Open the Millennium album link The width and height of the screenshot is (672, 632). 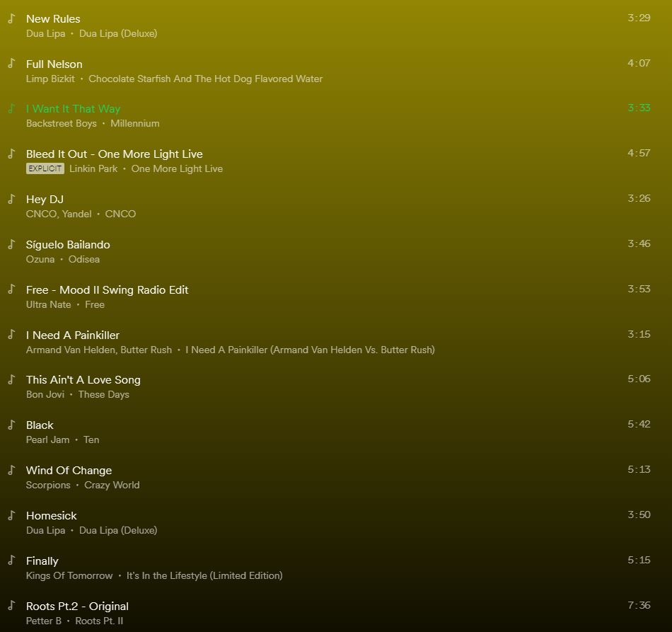click(135, 123)
